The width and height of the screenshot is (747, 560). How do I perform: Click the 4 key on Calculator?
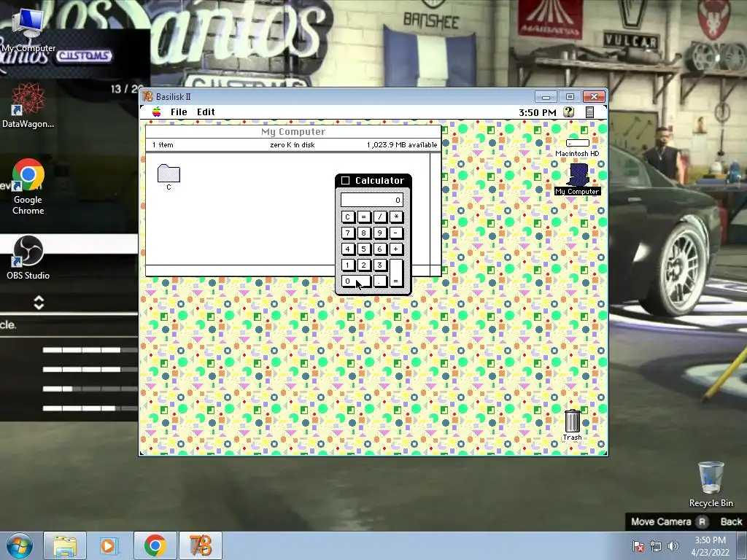pyautogui.click(x=348, y=249)
